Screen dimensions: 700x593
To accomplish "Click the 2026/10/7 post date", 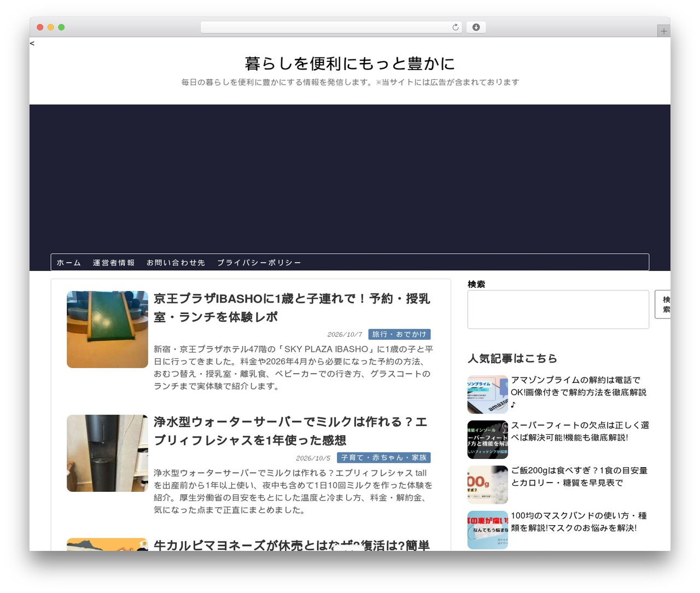I will pos(345,334).
